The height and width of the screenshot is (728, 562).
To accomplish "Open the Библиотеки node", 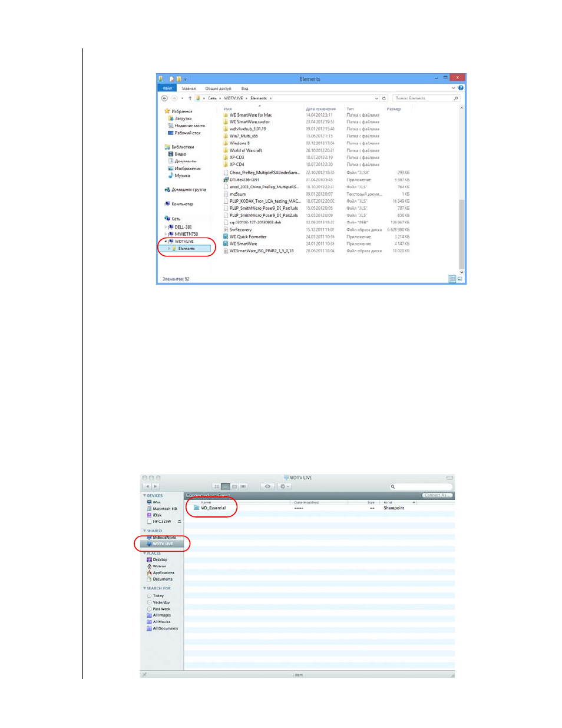I will point(179,147).
